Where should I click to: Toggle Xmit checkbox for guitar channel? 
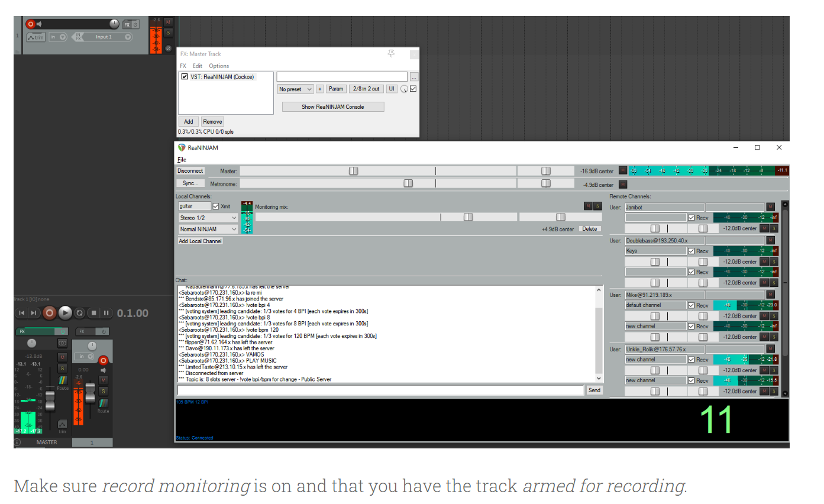click(216, 206)
